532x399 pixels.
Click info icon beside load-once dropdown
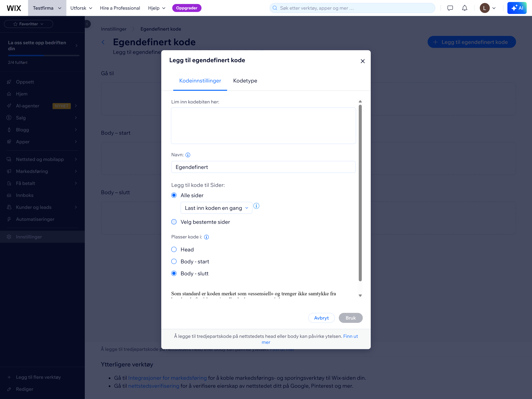click(256, 206)
